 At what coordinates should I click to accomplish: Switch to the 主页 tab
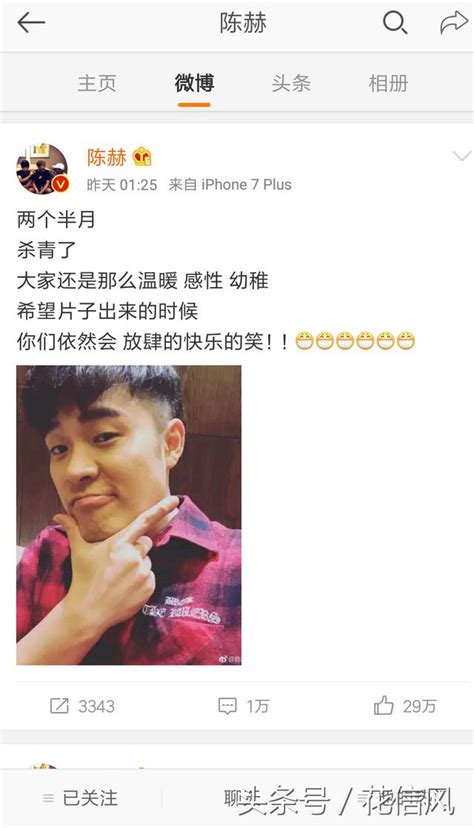97,83
